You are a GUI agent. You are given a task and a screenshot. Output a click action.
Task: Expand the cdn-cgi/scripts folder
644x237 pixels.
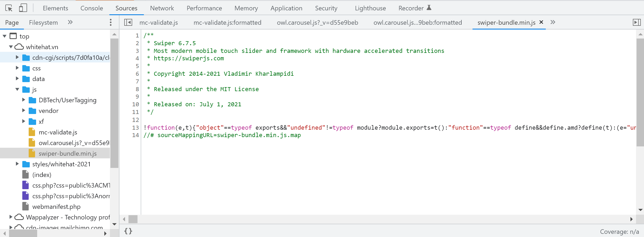(17, 57)
